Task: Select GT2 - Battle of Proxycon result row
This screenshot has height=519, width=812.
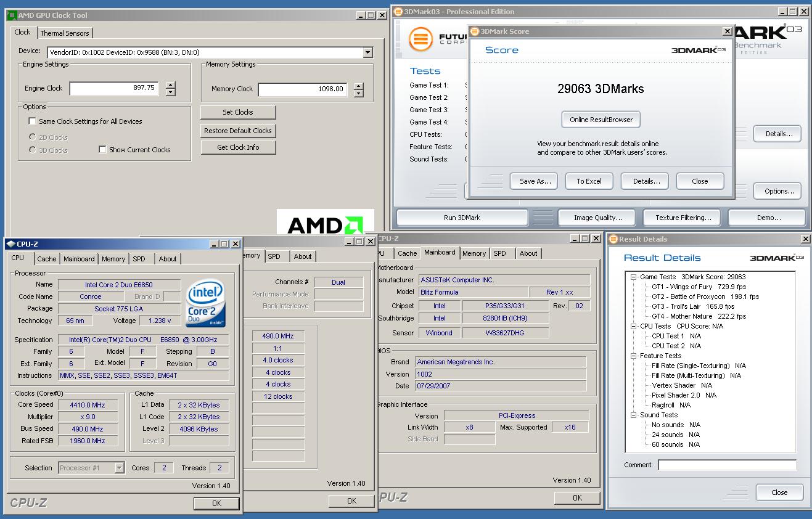Action: [x=705, y=296]
